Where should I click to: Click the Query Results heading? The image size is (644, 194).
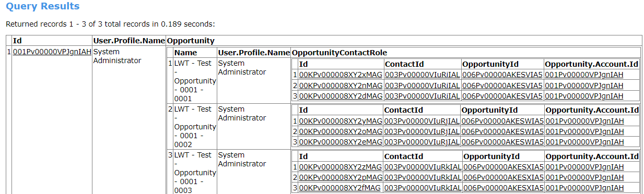pos(43,7)
